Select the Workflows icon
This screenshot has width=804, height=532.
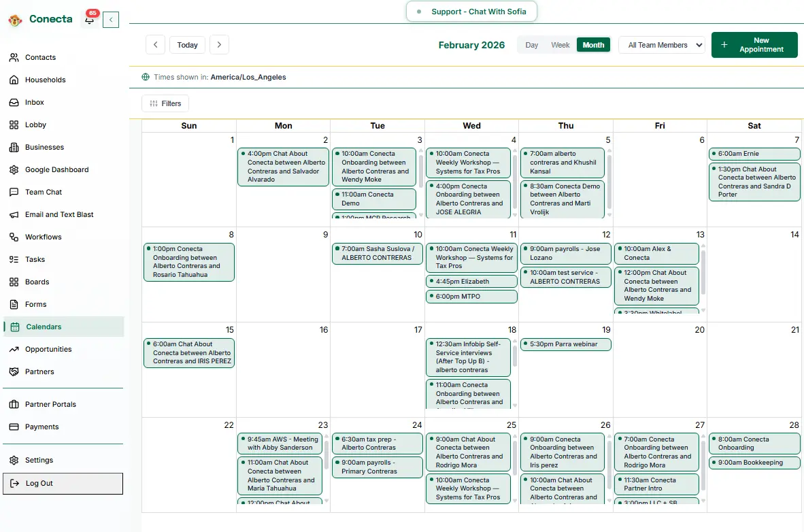click(x=15, y=237)
